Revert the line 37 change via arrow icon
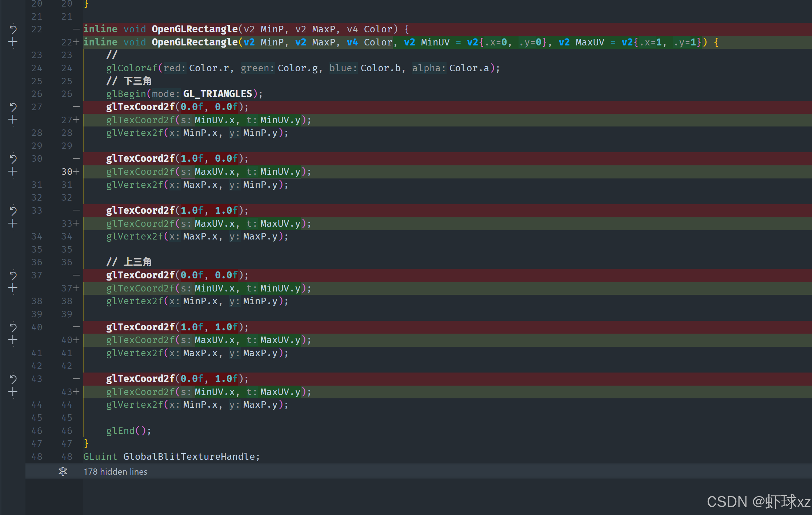The height and width of the screenshot is (515, 812). [13, 275]
